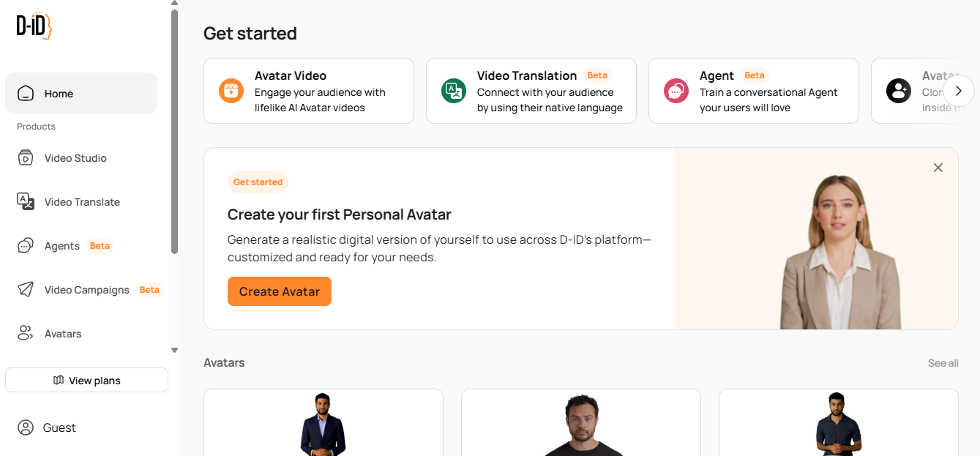
Task: Click the View plans button
Action: point(86,380)
